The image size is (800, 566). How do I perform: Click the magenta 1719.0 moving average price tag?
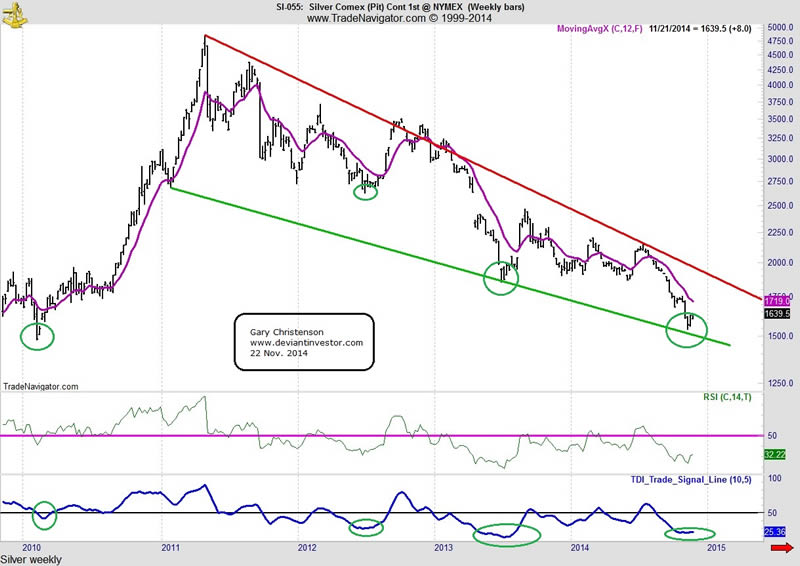777,302
